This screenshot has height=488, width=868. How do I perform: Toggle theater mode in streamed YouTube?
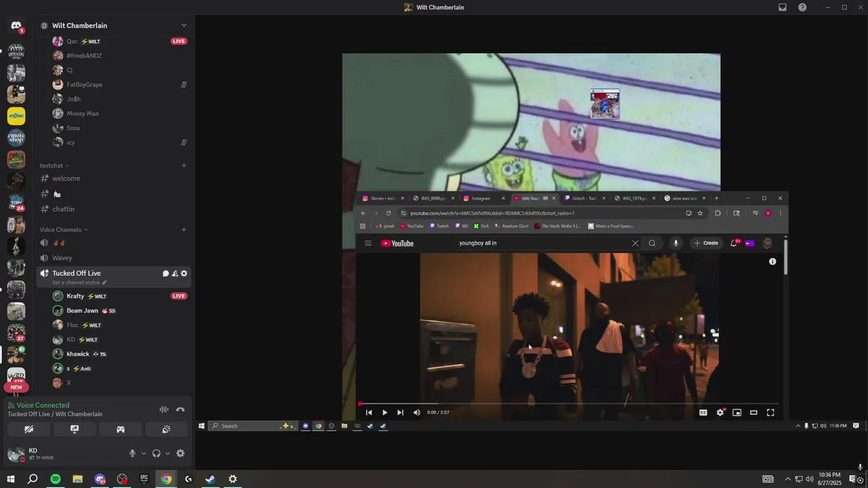click(x=753, y=412)
